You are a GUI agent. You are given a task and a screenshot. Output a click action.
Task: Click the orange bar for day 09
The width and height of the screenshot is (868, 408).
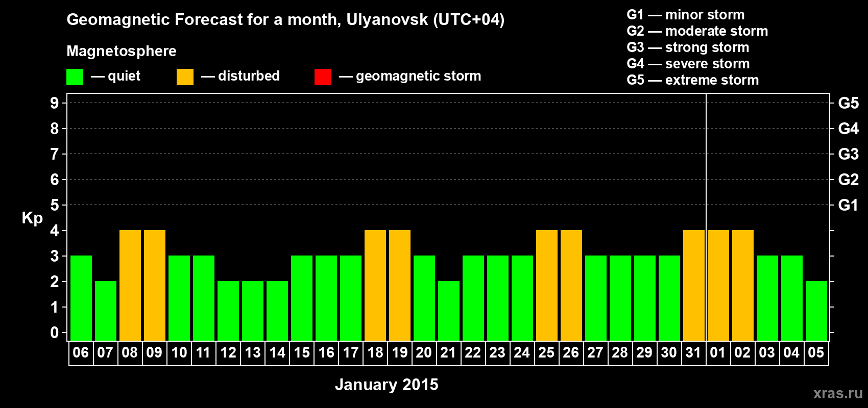[155, 286]
